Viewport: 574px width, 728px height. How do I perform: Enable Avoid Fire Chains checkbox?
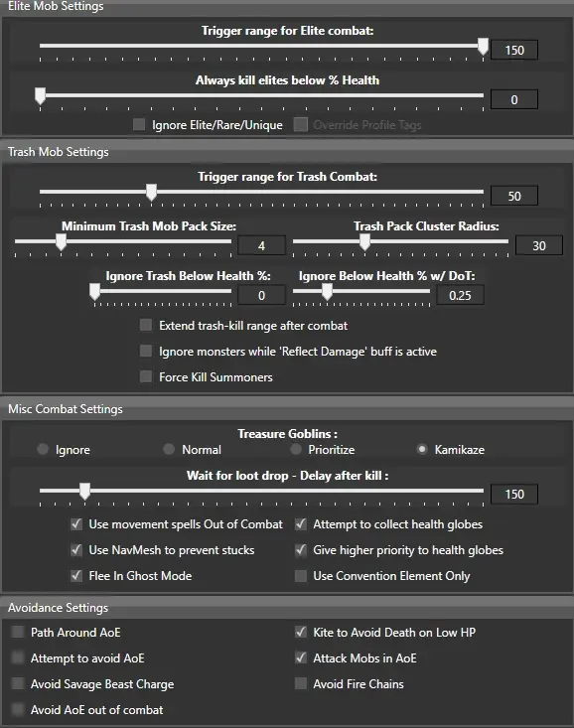point(301,683)
